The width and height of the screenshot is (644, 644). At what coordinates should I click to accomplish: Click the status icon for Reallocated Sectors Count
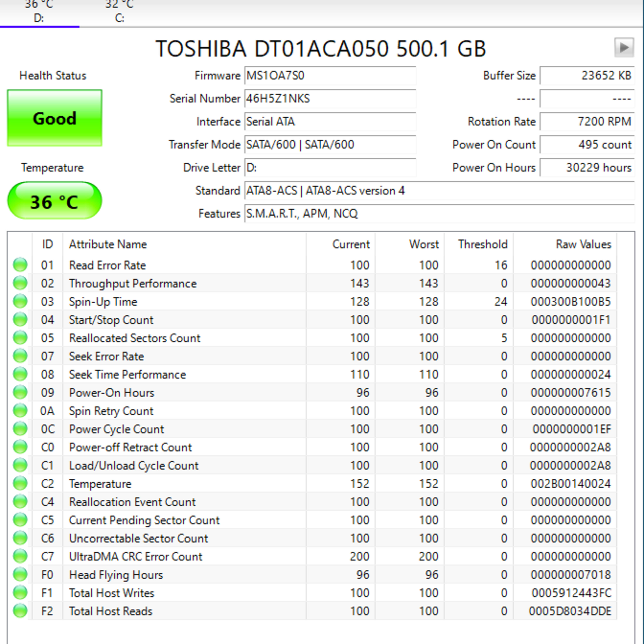pyautogui.click(x=20, y=338)
